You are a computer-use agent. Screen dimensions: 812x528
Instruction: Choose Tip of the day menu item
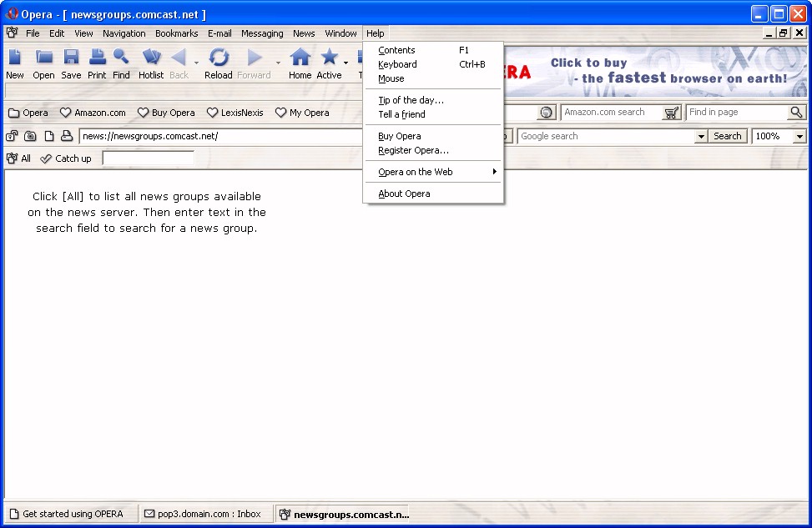point(411,100)
